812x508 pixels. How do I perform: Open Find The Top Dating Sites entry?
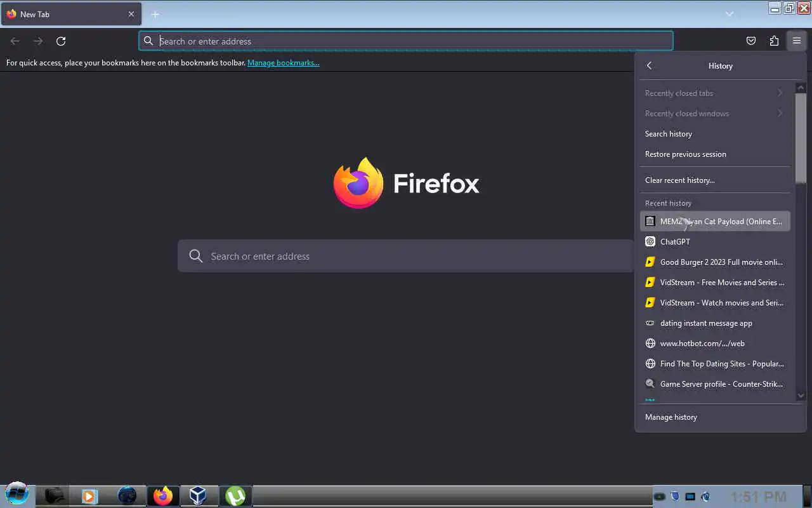pos(715,364)
